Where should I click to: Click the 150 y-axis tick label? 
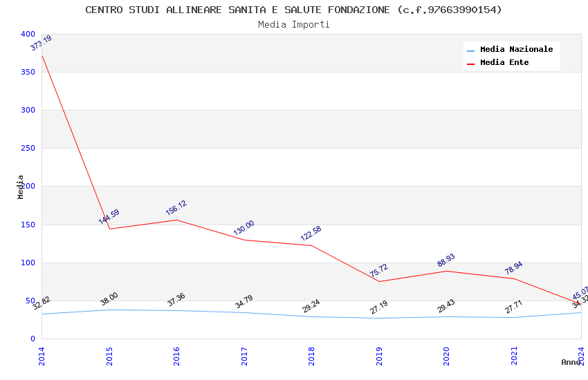tap(28, 225)
